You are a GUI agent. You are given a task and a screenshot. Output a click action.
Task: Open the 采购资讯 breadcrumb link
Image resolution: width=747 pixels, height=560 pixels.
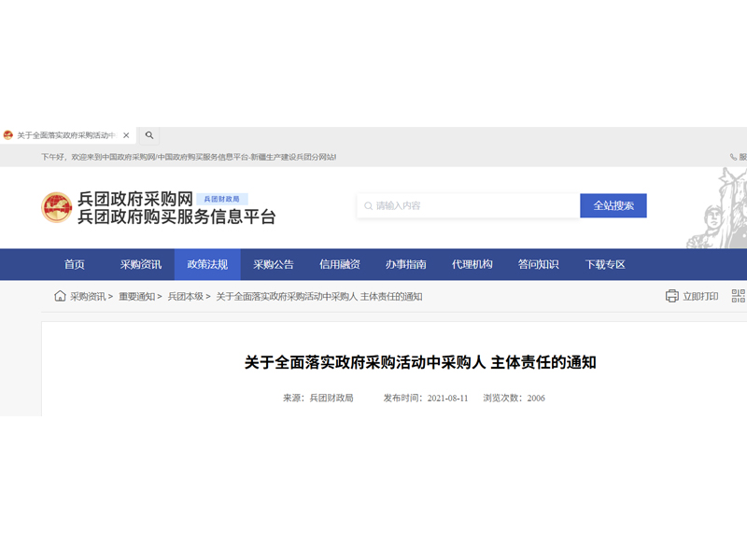coord(86,297)
